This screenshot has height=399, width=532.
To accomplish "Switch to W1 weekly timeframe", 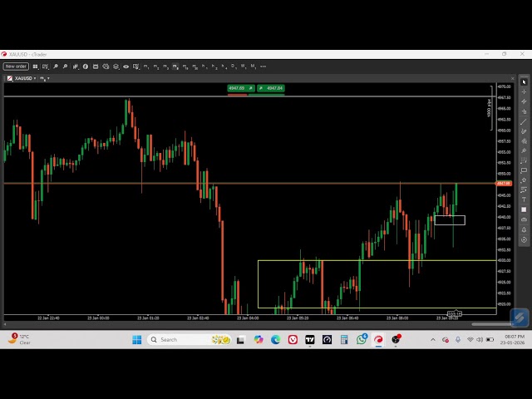I will click(x=244, y=66).
